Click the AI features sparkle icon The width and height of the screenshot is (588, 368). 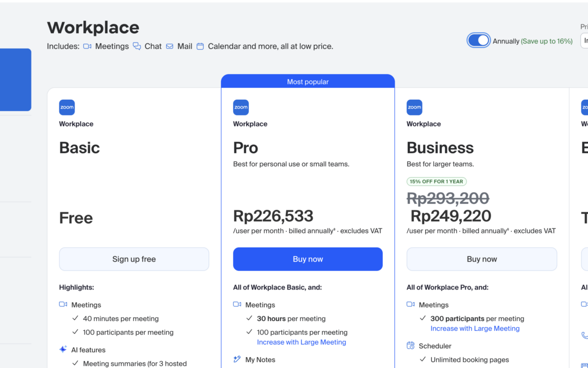pos(63,349)
